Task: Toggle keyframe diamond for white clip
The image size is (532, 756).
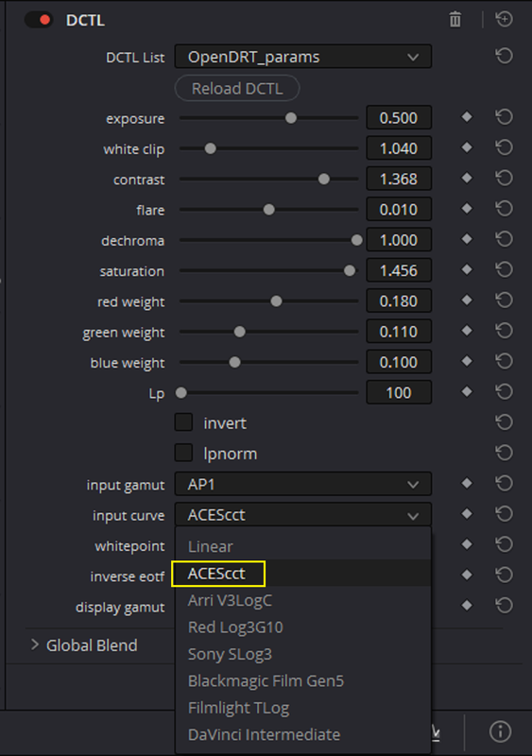Action: click(467, 147)
